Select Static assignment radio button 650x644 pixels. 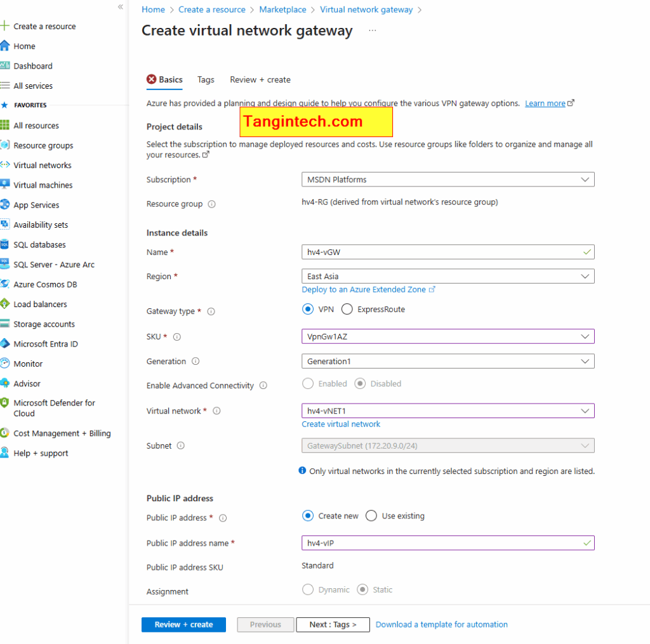pyautogui.click(x=362, y=589)
